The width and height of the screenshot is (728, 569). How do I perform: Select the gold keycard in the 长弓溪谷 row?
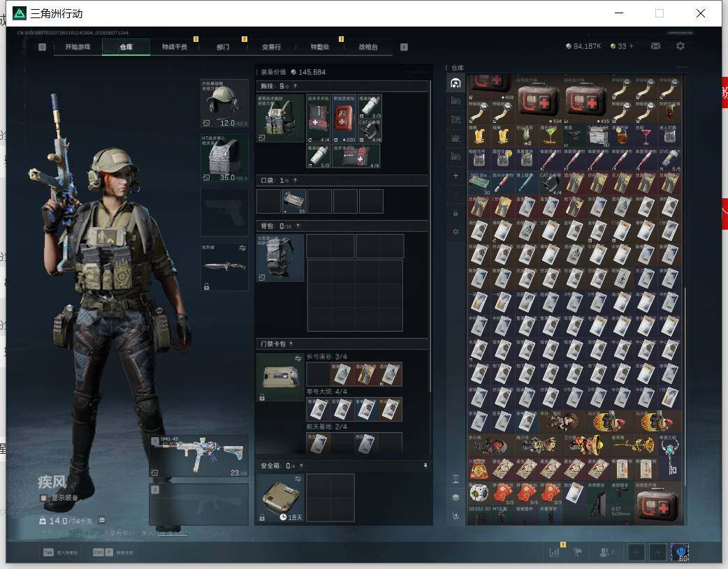click(x=366, y=374)
